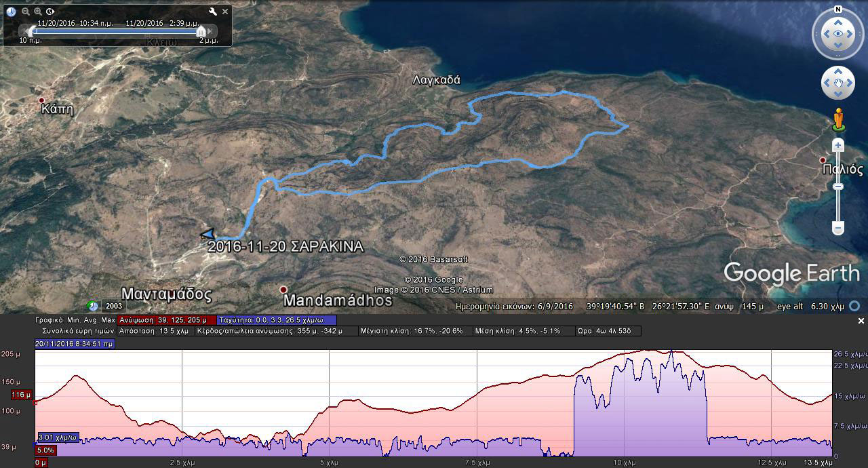Click the zoom out minus at slider bottom

click(x=838, y=228)
